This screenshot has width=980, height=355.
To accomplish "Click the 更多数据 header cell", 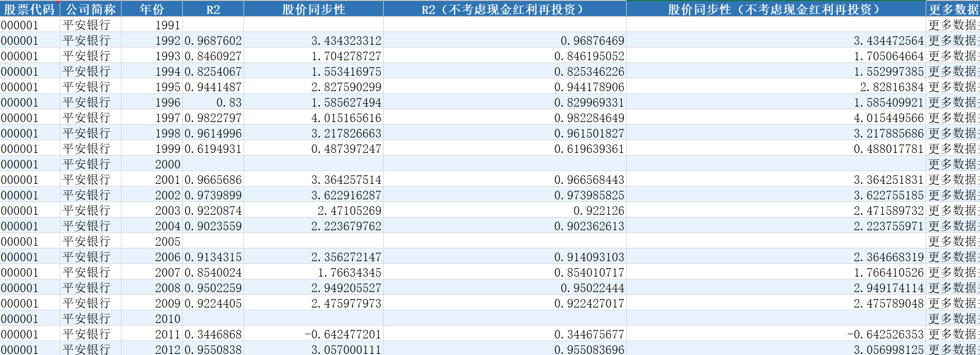I will [953, 9].
